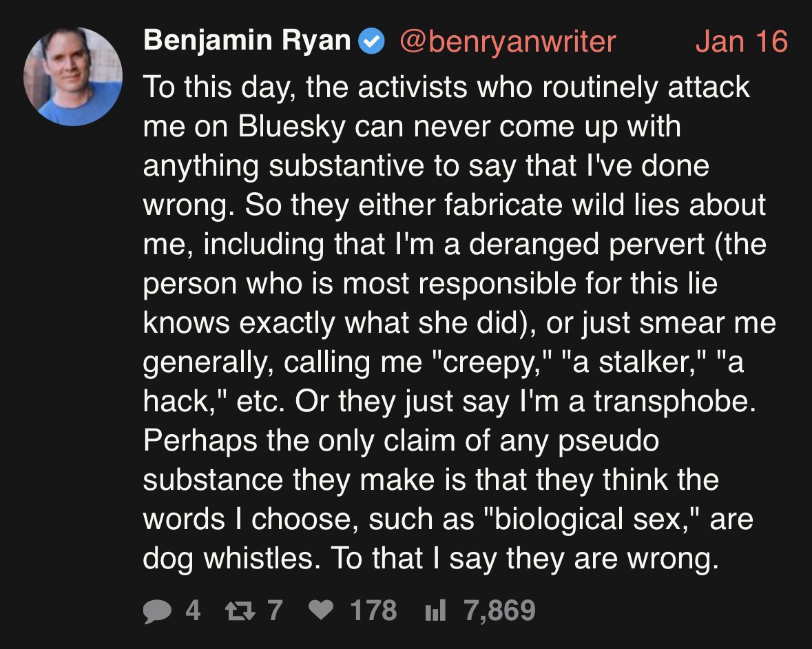Visit the @benryanwriter handle link
Image resolution: width=812 pixels, height=649 pixels.
pyautogui.click(x=507, y=41)
